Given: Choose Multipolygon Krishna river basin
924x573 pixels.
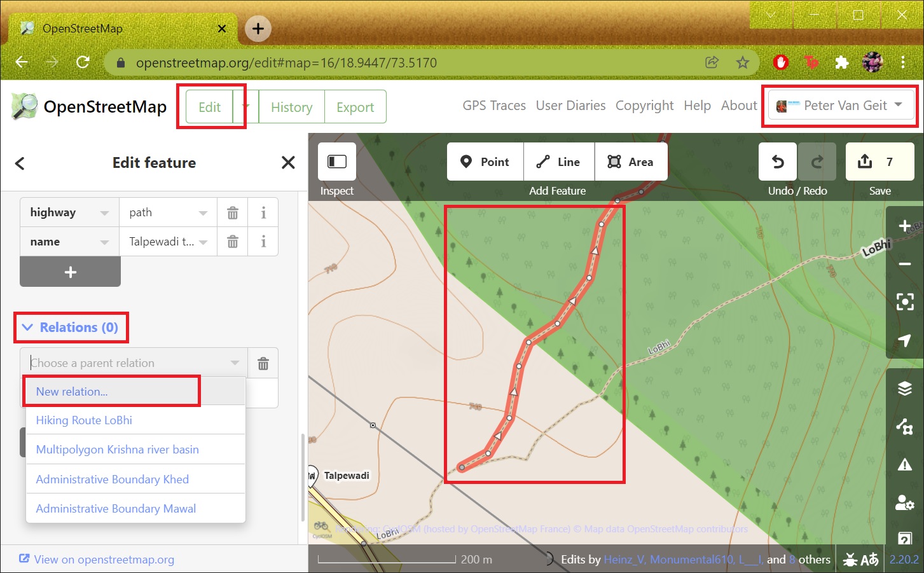Looking at the screenshot, I should [135, 450].
